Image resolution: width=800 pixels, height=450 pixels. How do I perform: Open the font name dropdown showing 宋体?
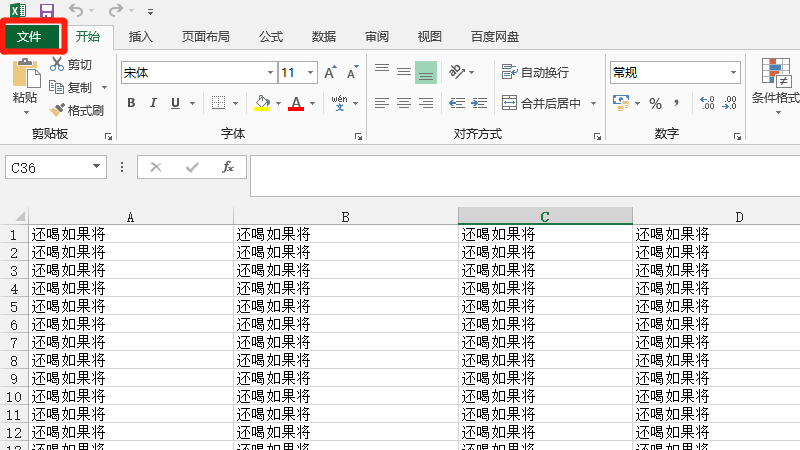(x=270, y=73)
